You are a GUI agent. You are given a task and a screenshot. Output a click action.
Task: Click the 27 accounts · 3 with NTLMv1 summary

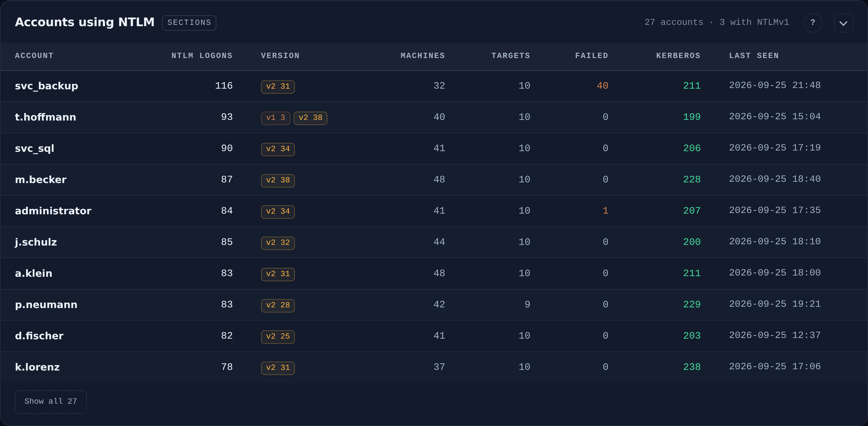click(x=717, y=23)
